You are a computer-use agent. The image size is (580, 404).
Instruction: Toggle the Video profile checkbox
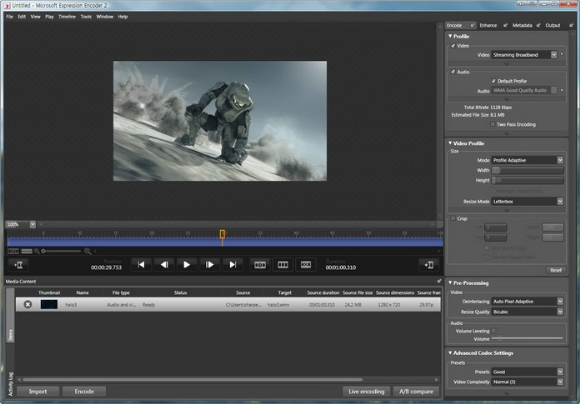coord(453,46)
